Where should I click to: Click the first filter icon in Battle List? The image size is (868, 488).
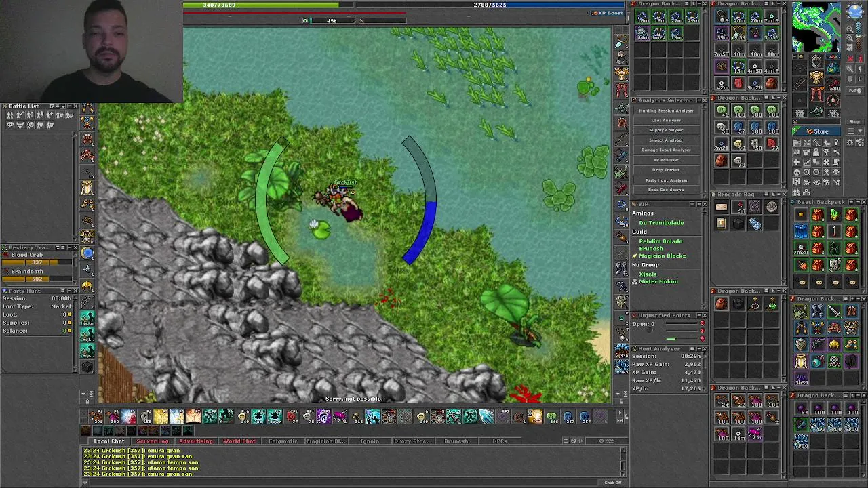tap(10, 115)
